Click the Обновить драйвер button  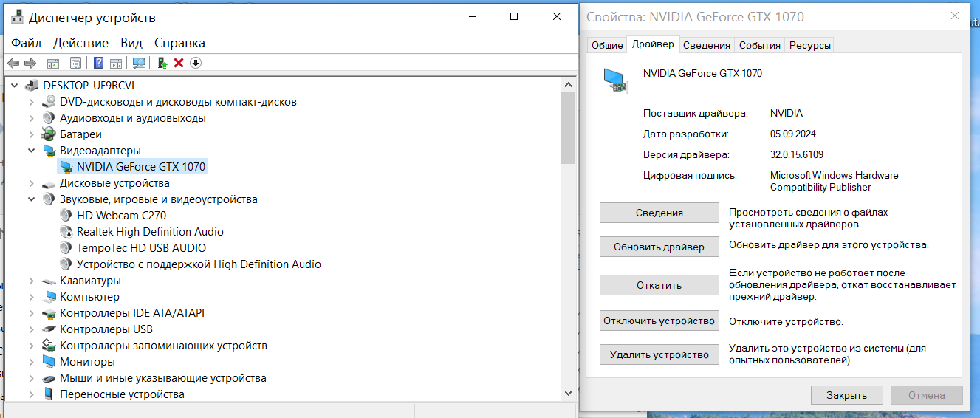[659, 247]
